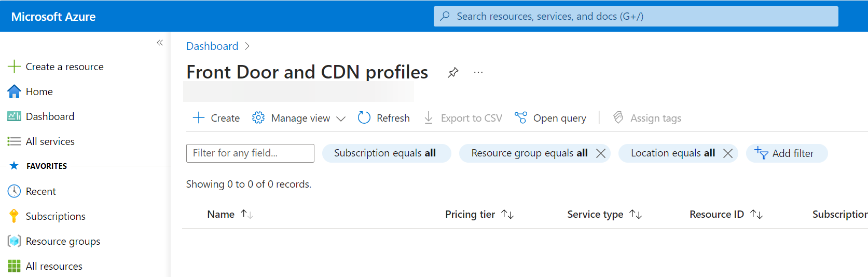This screenshot has width=868, height=277.
Task: Open Location equals all filter
Action: tap(673, 153)
